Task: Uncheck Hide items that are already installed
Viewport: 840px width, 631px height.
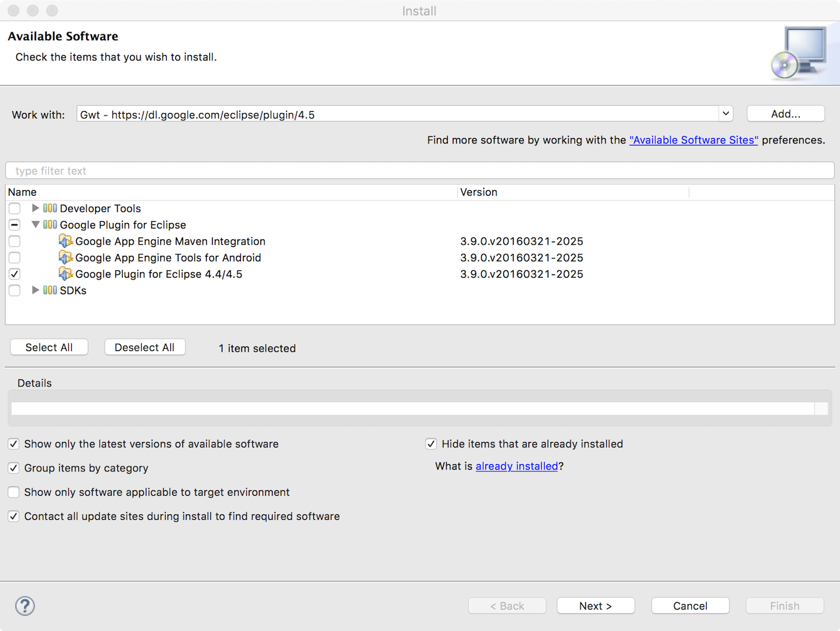Action: click(430, 444)
